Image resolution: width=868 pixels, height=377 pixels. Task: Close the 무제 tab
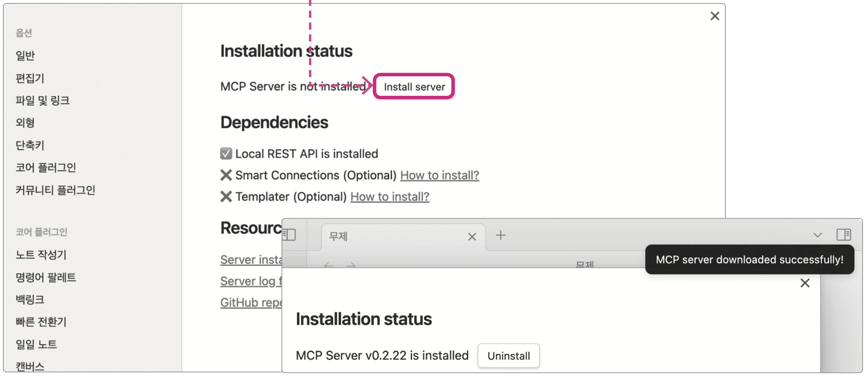point(472,237)
